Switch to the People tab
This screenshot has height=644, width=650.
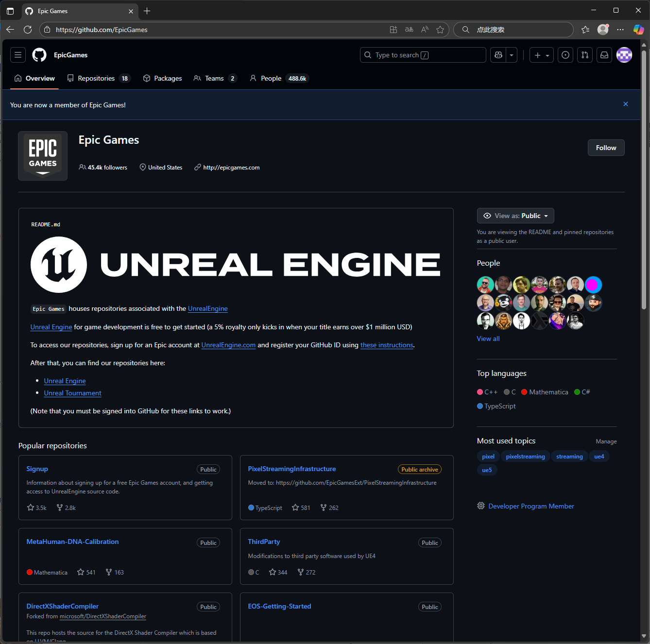coord(279,78)
